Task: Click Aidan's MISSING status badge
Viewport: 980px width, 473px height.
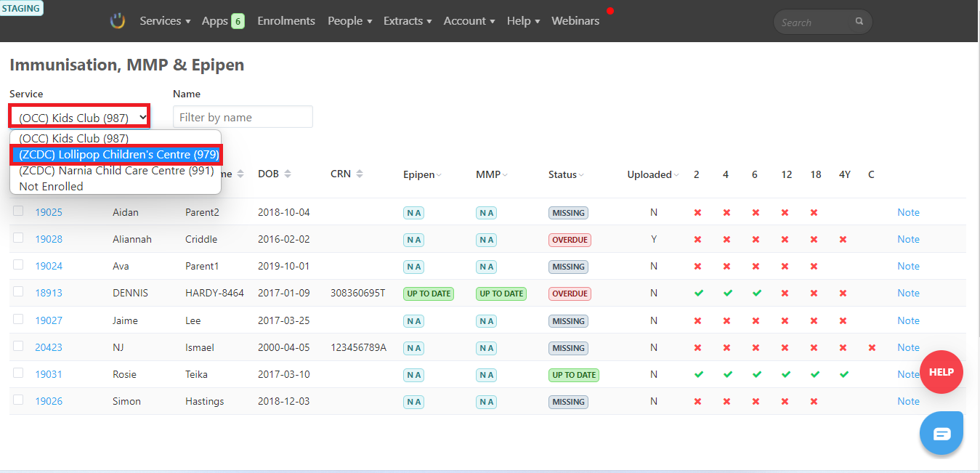Action: [x=568, y=213]
